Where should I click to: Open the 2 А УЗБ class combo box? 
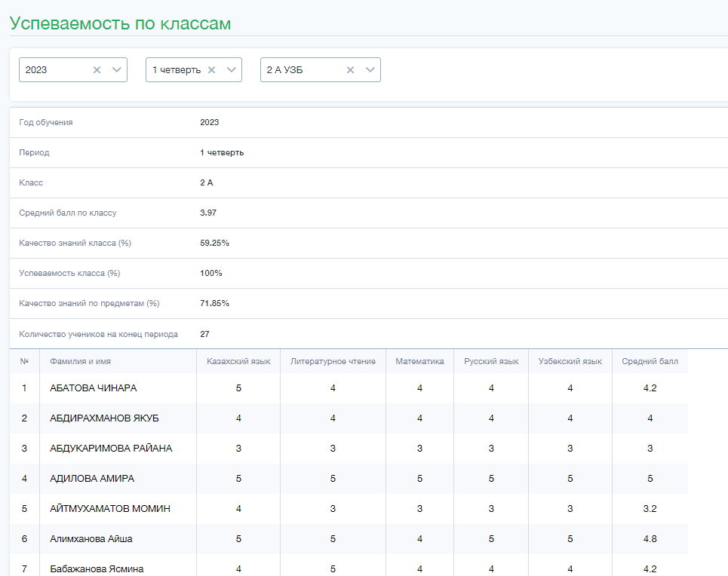click(x=321, y=70)
